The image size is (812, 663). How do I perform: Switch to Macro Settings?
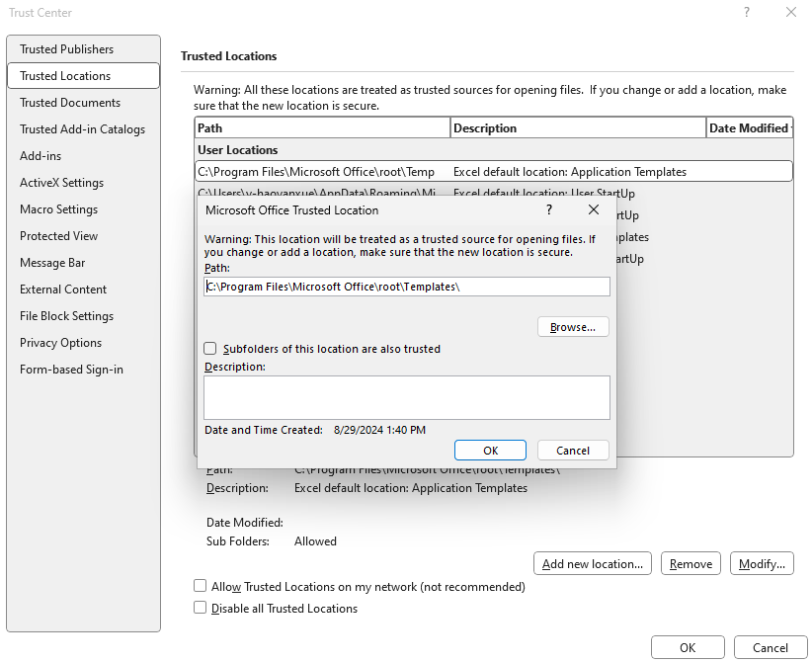pyautogui.click(x=83, y=209)
